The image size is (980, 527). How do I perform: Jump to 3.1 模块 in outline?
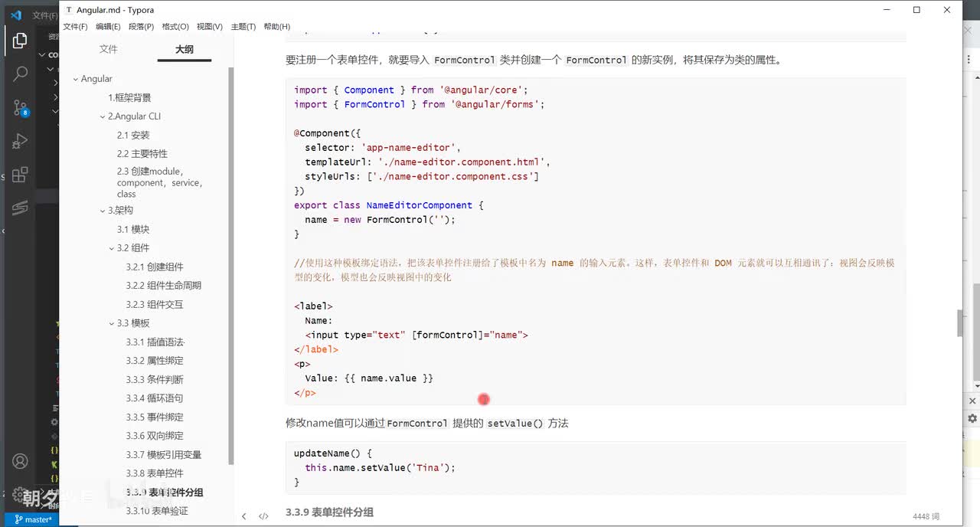[x=133, y=229]
